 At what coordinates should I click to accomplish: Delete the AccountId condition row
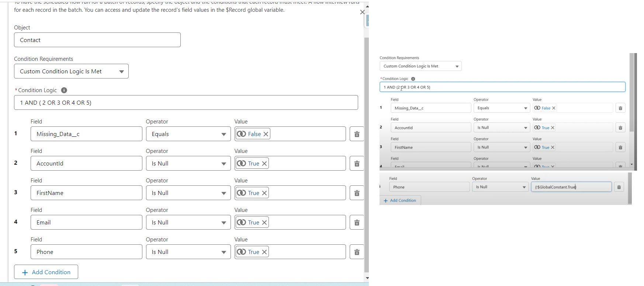pyautogui.click(x=357, y=164)
